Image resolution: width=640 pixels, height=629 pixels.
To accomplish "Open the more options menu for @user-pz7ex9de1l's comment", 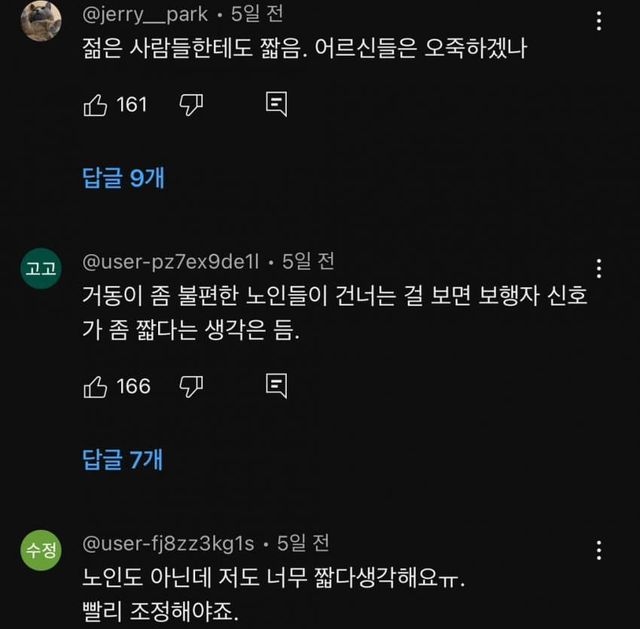I will [599, 268].
